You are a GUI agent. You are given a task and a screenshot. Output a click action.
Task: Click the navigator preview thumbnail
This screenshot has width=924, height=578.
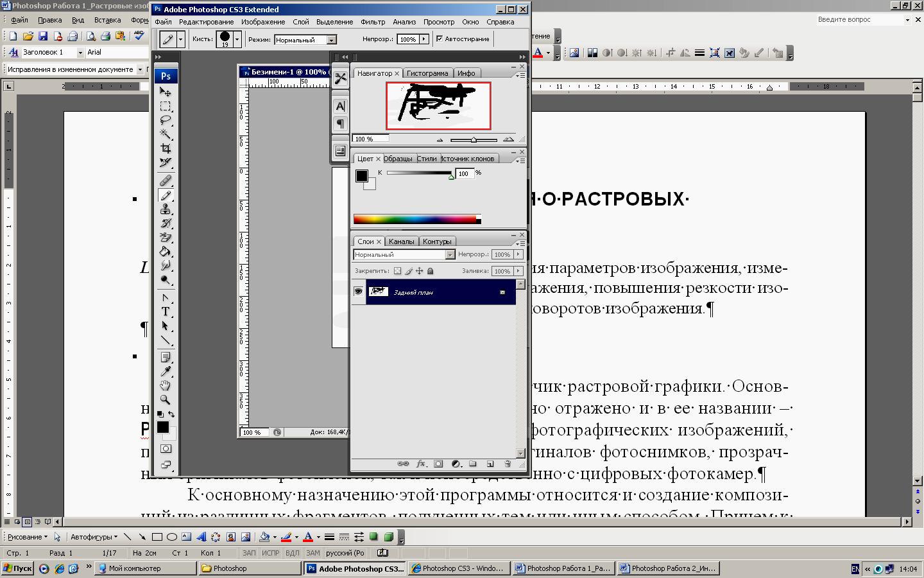point(438,106)
